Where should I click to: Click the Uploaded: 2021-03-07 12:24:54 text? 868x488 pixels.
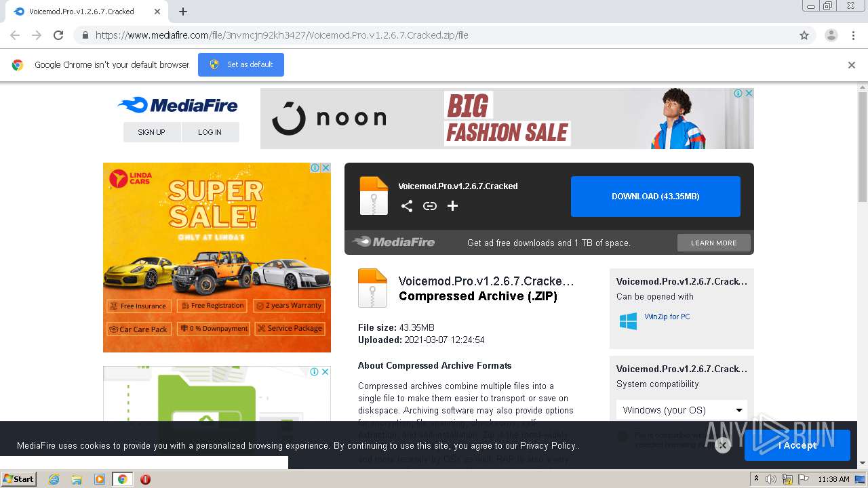click(x=421, y=340)
